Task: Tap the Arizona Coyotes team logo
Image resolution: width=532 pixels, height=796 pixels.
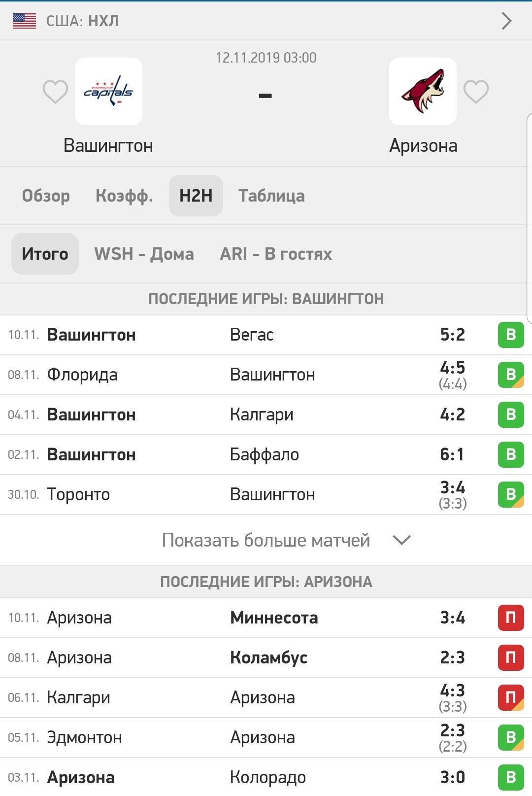Action: coord(423,91)
